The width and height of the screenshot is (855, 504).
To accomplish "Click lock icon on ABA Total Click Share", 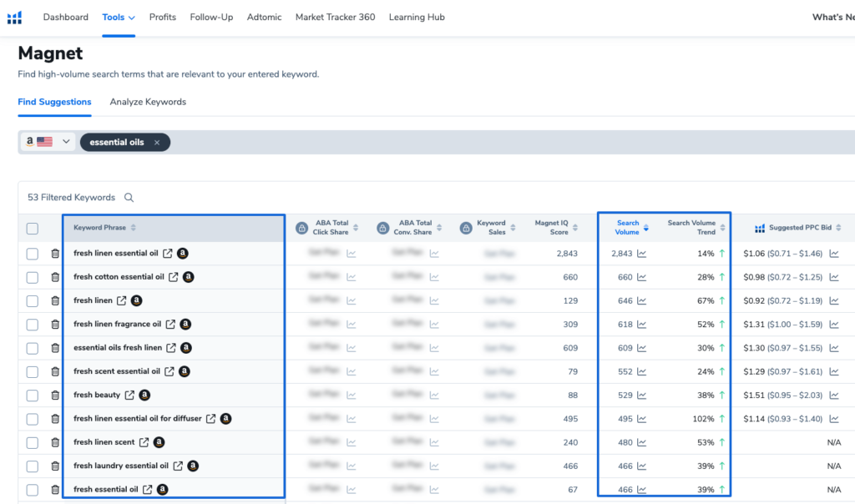I will pos(301,228).
